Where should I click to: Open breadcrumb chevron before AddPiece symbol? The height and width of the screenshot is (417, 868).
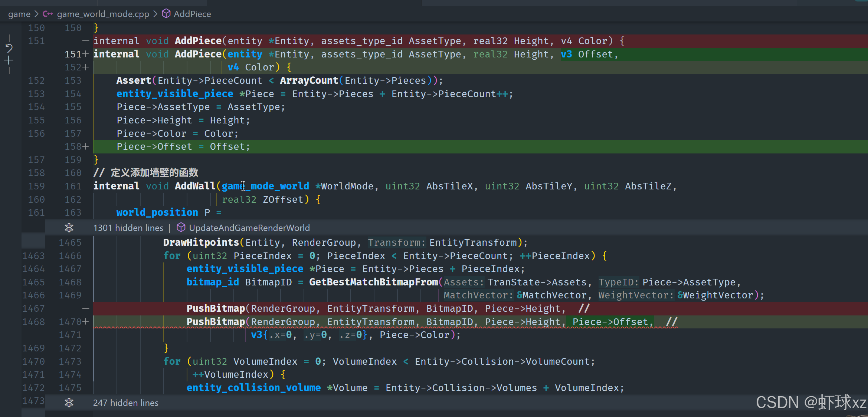click(155, 14)
